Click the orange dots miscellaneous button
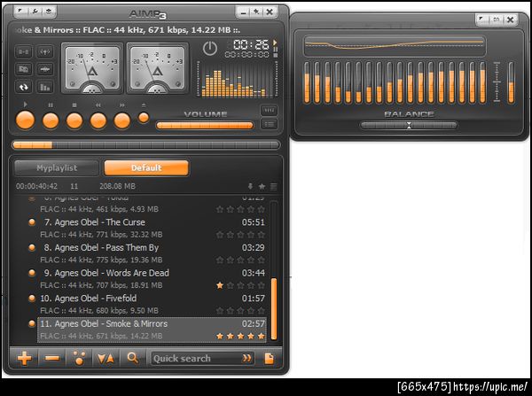This screenshot has width=532, height=396. (x=80, y=359)
